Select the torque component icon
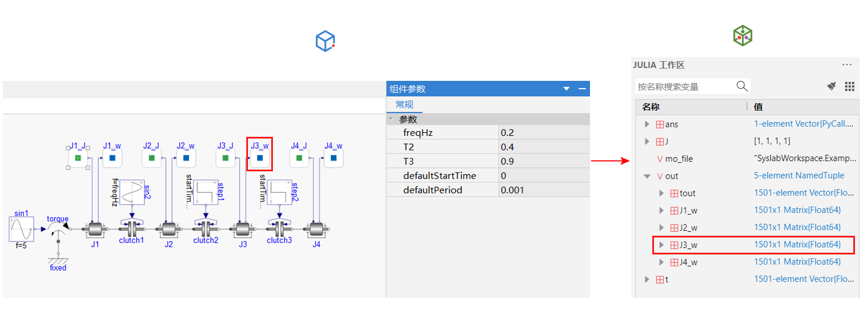868x320 pixels. coord(58,229)
